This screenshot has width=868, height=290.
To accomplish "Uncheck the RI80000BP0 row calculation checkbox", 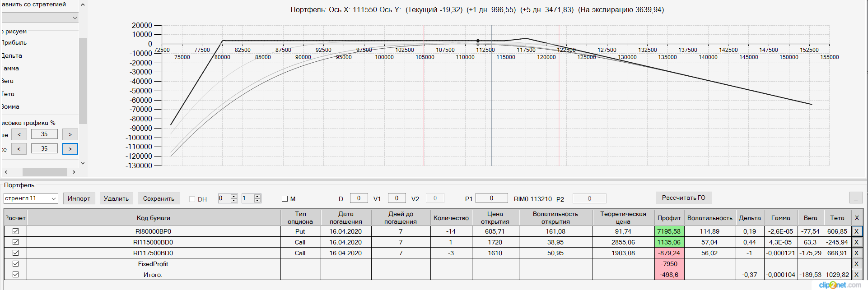I will coord(16,231).
